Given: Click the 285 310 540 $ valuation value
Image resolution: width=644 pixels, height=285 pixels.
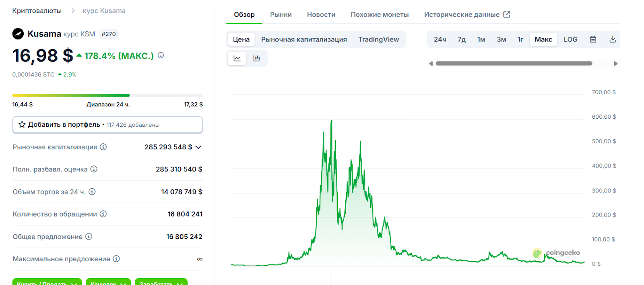Looking at the screenshot, I should tap(179, 169).
